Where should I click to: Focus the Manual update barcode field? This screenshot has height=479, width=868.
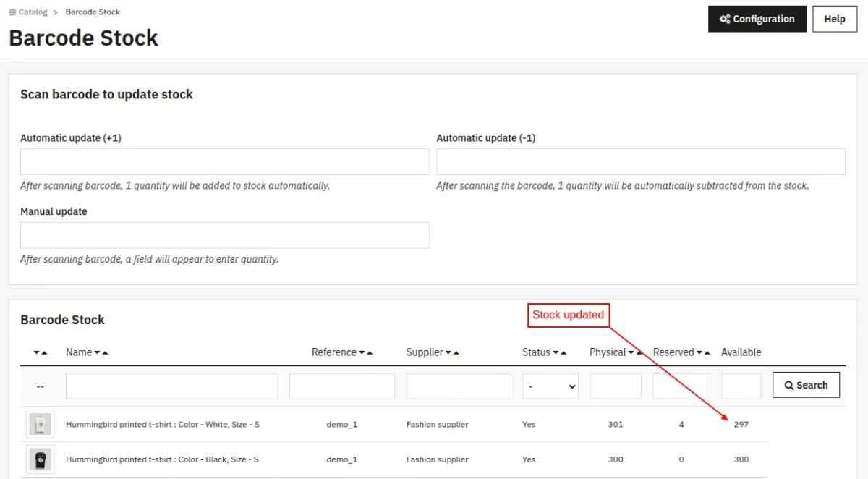[225, 236]
